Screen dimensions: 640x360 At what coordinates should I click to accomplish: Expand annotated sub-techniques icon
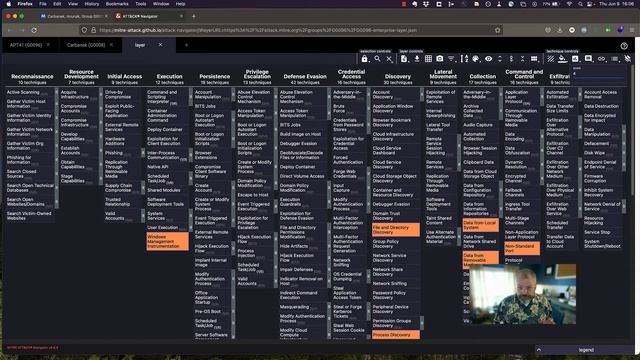pos(511,59)
